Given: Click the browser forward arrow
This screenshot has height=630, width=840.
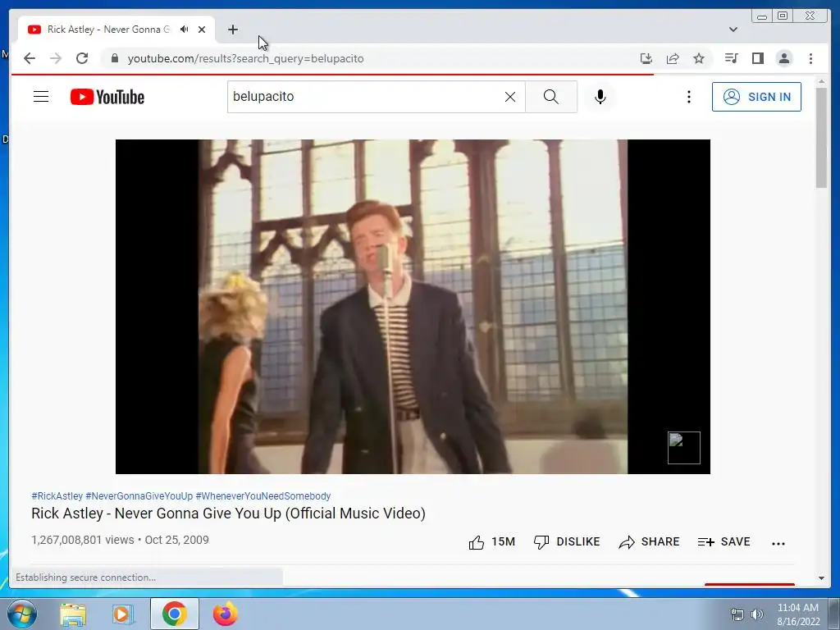Looking at the screenshot, I should (56, 58).
